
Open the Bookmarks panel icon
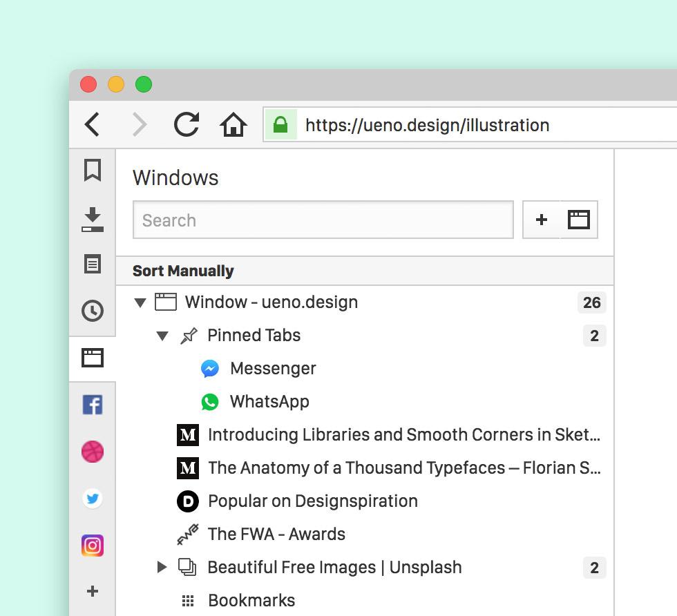pos(93,170)
